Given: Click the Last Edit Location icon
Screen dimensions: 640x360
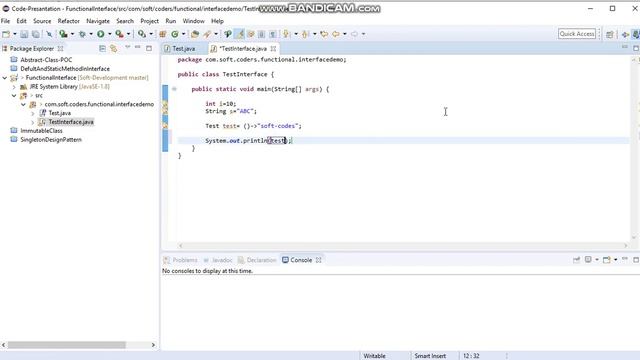Looking at the screenshot, I should 324,34.
